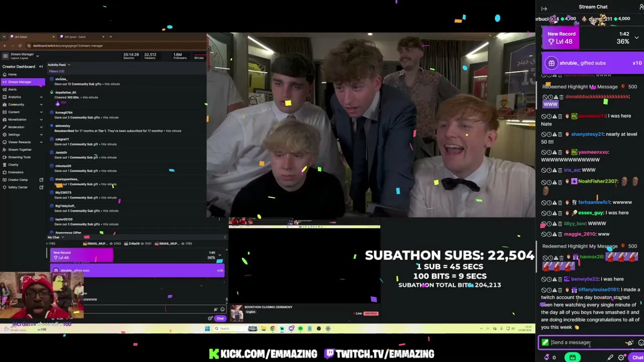Collapse the Stream Chat panel with the arrow icon
The image size is (644, 362).
pyautogui.click(x=544, y=9)
